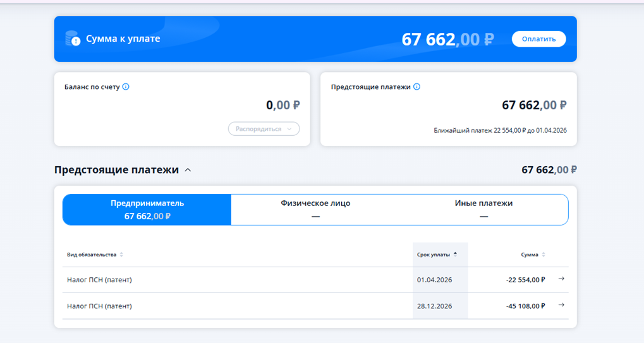Open the Распорядиться dropdown

click(x=264, y=129)
